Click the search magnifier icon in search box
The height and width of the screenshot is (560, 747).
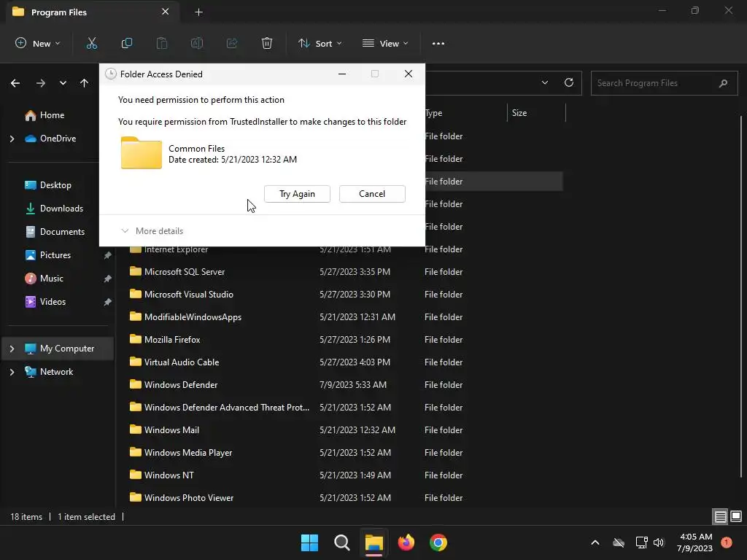point(723,83)
